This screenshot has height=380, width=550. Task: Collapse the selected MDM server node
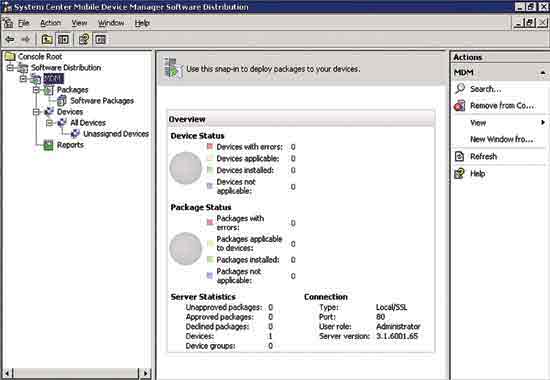pos(23,79)
